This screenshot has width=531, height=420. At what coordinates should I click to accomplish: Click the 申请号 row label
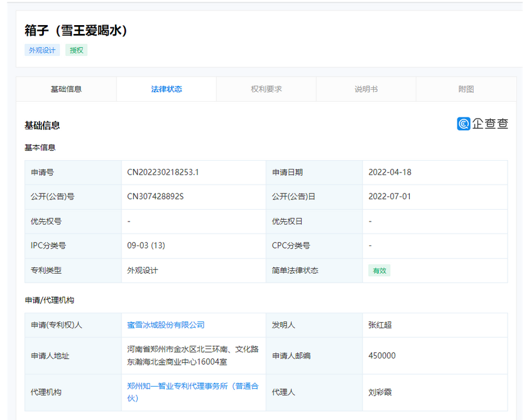coord(42,172)
